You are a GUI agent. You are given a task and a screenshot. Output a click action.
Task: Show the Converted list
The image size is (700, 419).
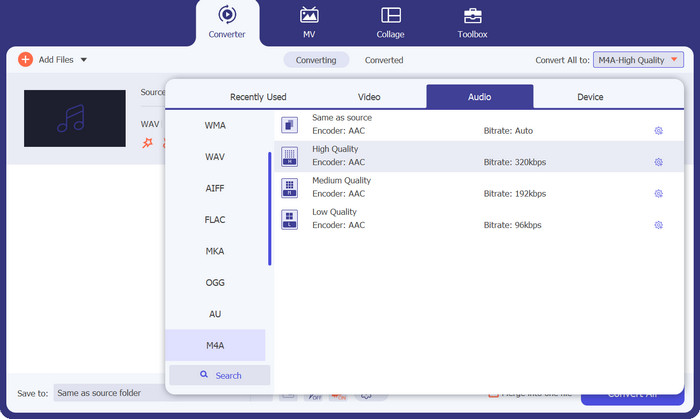[384, 60]
